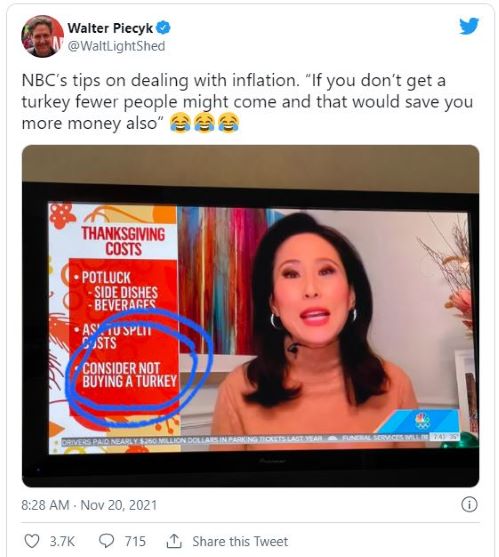The height and width of the screenshot is (557, 499).
Task: Visit the @WaltLightShed handle
Action: pyautogui.click(x=116, y=46)
